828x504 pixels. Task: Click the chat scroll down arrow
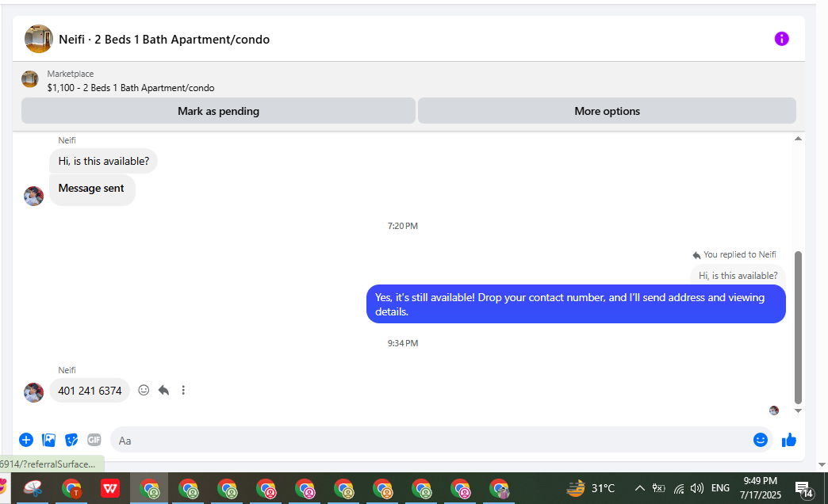point(798,410)
